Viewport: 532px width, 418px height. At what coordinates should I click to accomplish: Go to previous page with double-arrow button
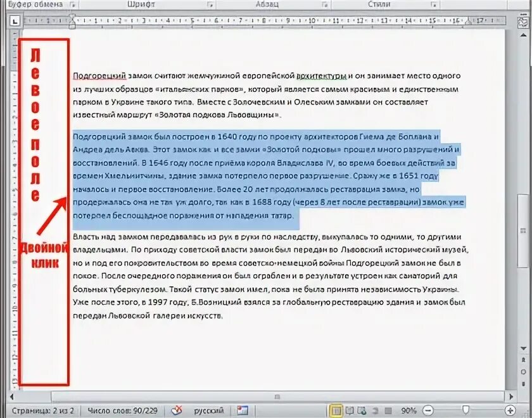click(x=523, y=360)
